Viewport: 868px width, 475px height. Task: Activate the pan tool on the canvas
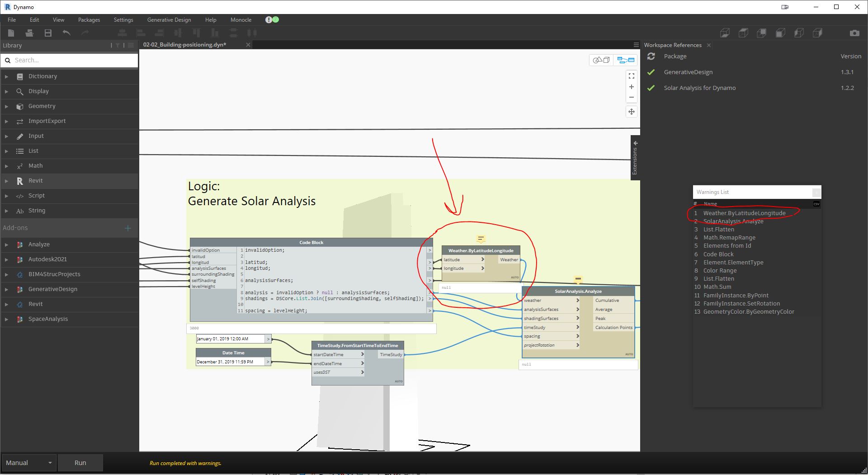click(x=632, y=112)
